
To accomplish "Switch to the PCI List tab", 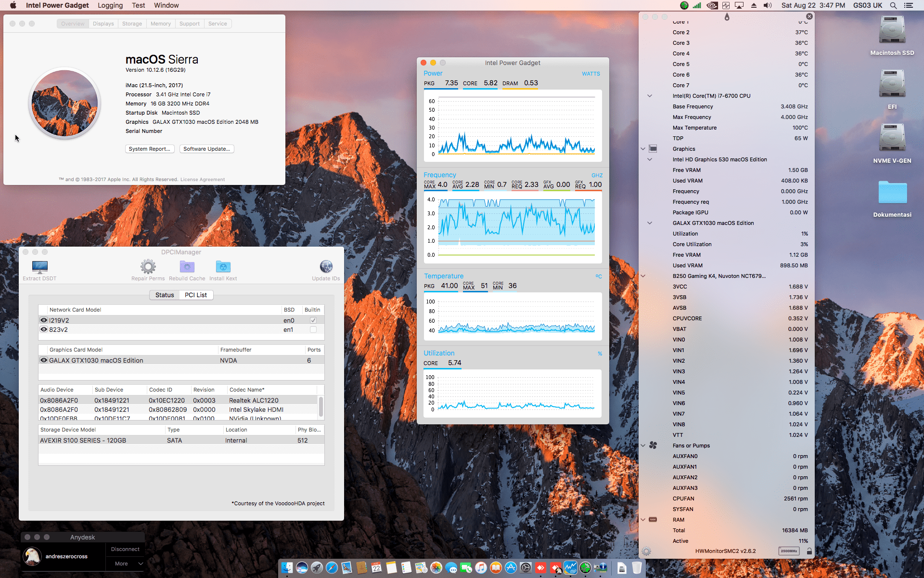I will pyautogui.click(x=196, y=295).
